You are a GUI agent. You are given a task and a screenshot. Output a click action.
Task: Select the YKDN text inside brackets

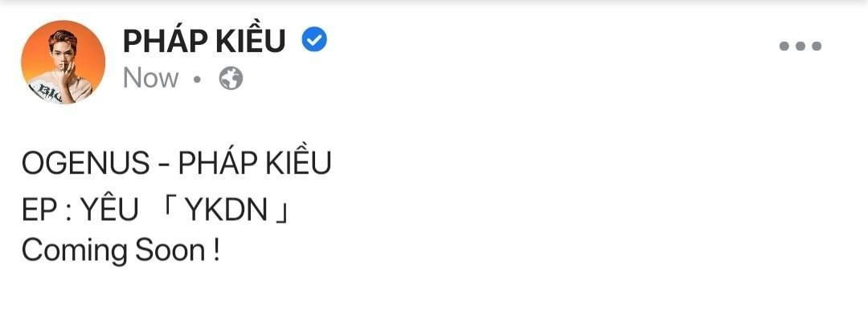pos(226,211)
